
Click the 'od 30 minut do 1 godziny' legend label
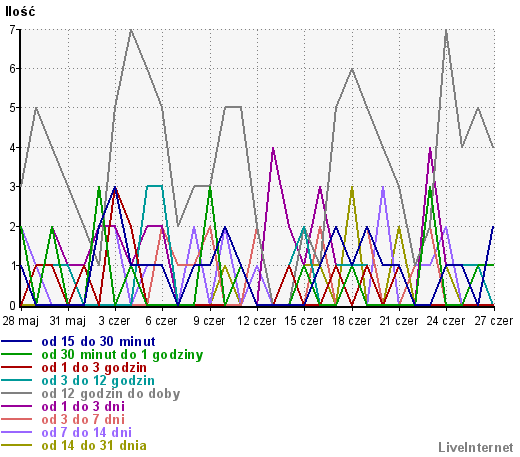click(x=122, y=355)
